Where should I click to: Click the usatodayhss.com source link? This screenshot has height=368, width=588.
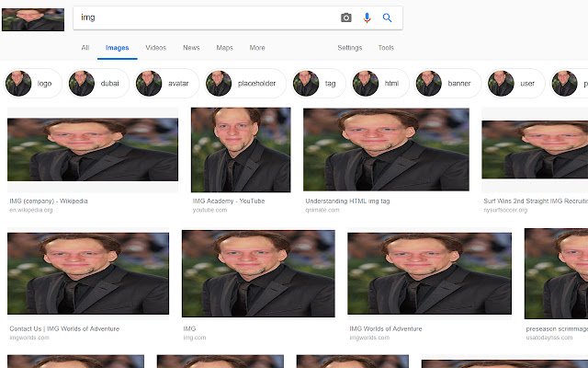tap(549, 338)
